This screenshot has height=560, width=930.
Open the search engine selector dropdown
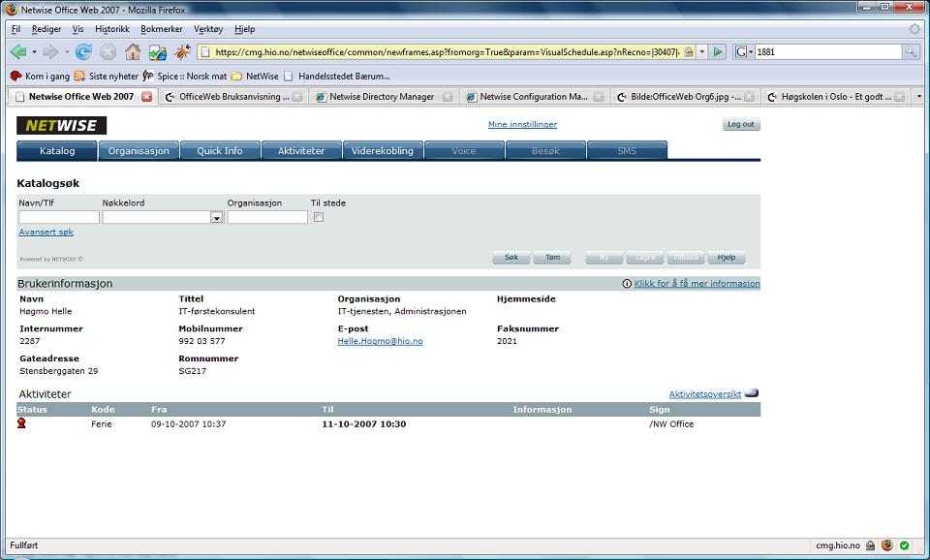pos(750,52)
